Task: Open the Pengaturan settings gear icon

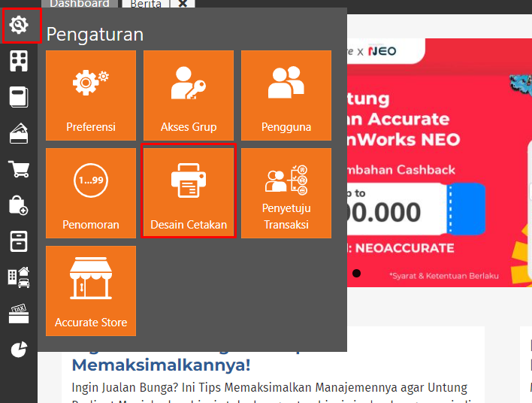Action: tap(19, 25)
